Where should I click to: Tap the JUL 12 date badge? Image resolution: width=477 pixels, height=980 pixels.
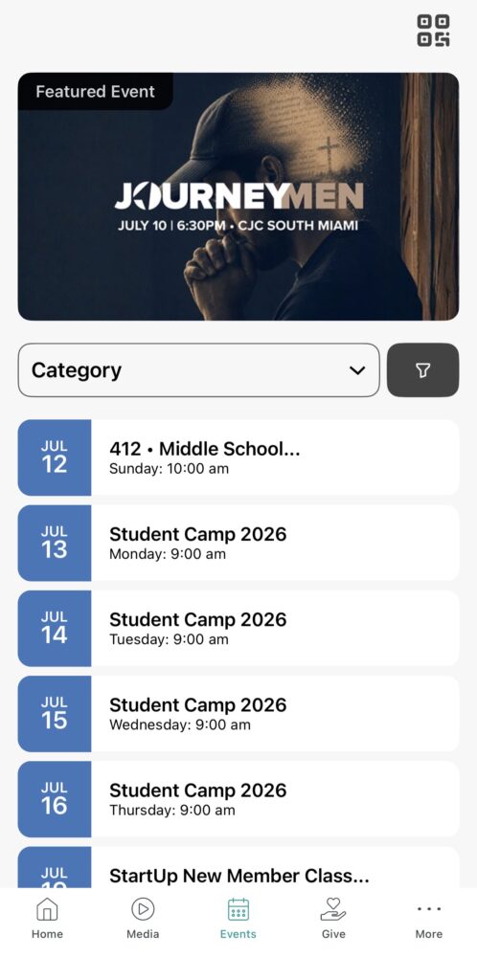(55, 457)
